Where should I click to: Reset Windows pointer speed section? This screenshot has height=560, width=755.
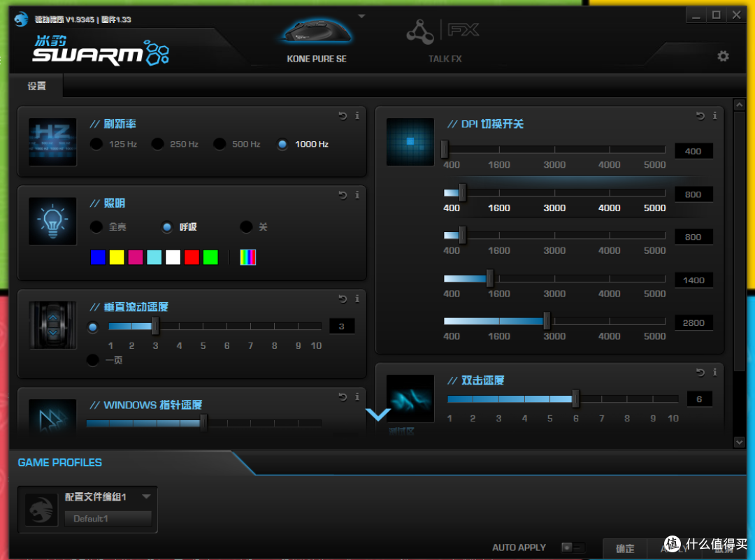tap(343, 397)
